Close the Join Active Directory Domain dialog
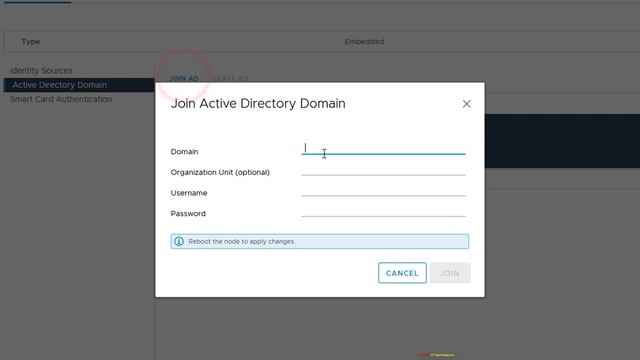This screenshot has height=360, width=640. pyautogui.click(x=467, y=104)
